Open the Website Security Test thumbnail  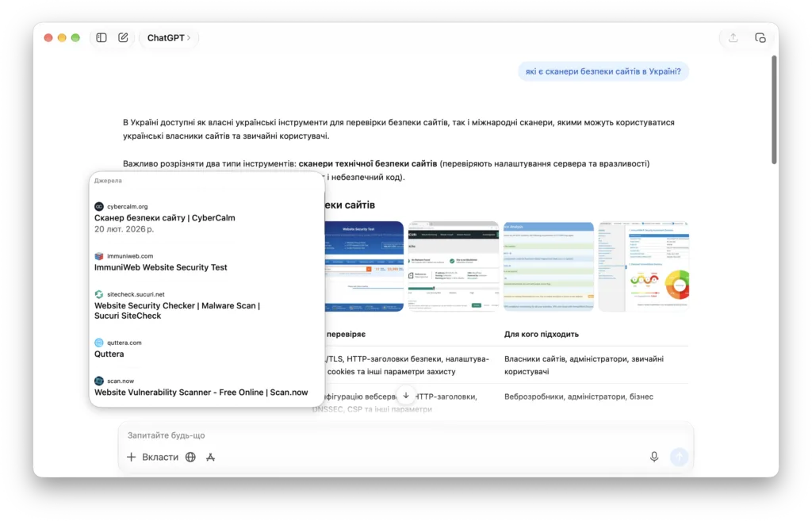click(364, 266)
